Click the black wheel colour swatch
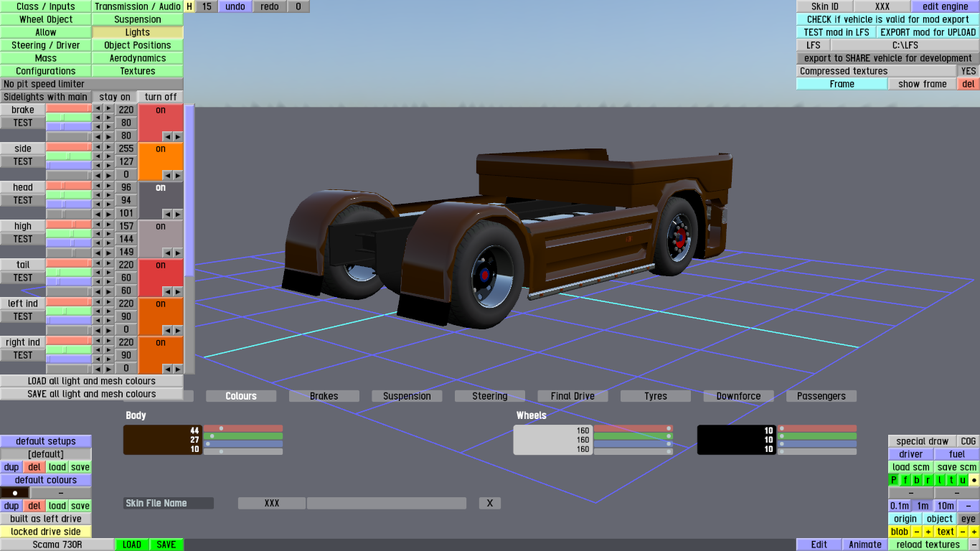The width and height of the screenshot is (980, 551). point(737,440)
